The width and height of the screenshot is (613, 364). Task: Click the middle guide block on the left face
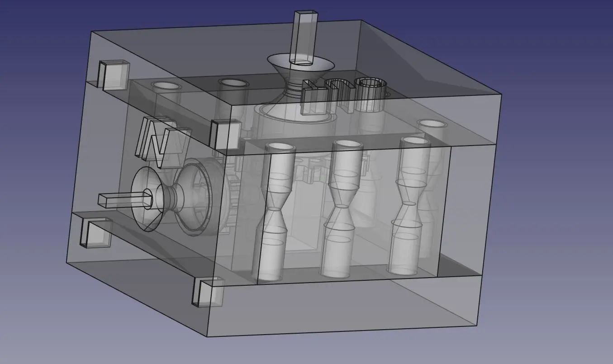click(226, 133)
